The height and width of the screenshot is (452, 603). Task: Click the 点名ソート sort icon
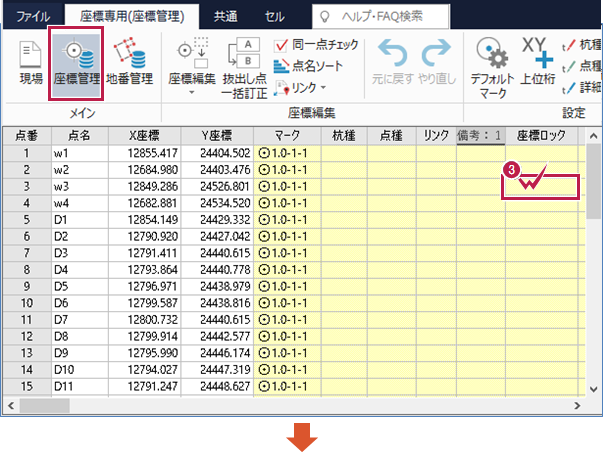tap(281, 66)
